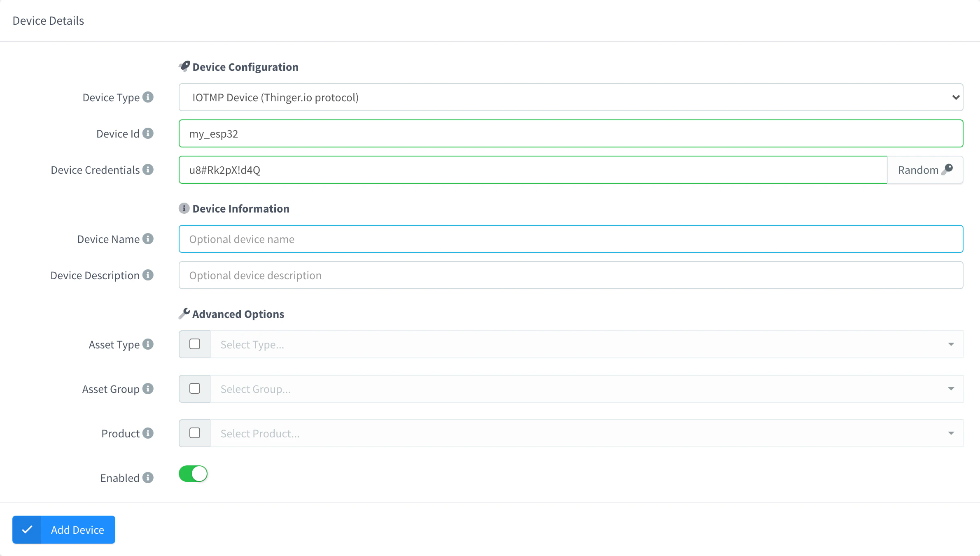Click the info circle icon by Device Information
This screenshot has height=556, width=980.
point(184,208)
